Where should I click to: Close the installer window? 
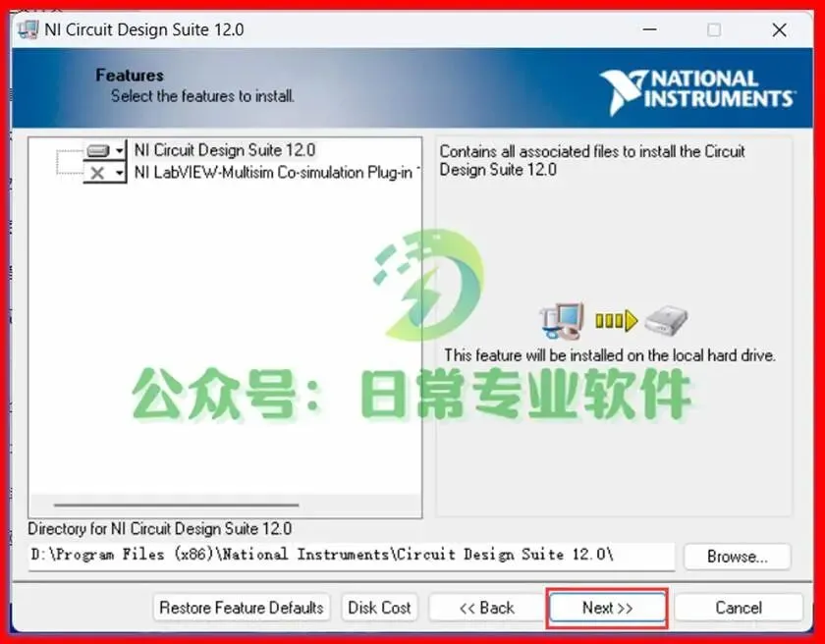tap(779, 29)
